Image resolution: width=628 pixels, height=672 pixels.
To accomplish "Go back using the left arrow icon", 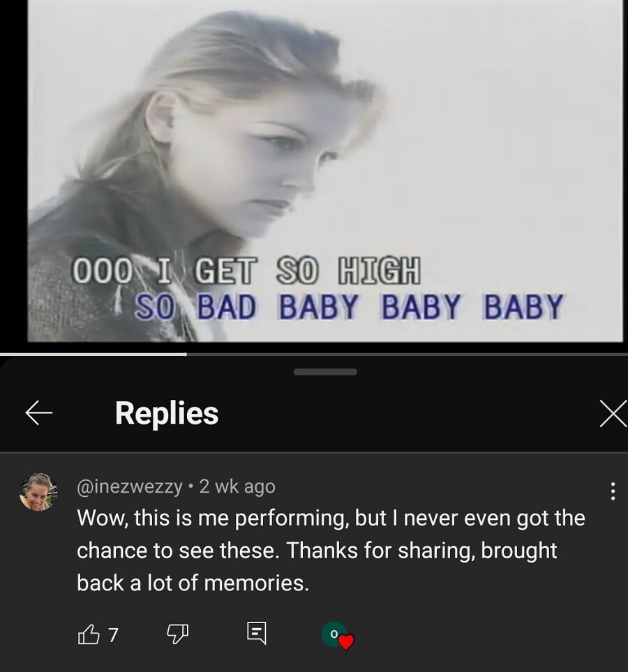I will coord(38,412).
